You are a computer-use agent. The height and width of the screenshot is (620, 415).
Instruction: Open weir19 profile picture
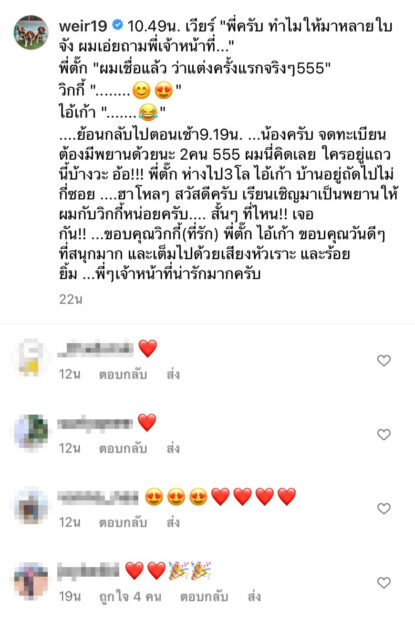(31, 32)
